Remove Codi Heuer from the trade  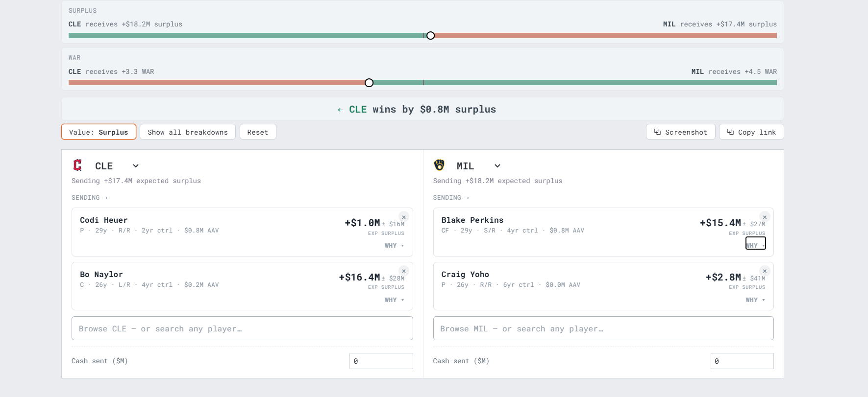click(x=404, y=217)
